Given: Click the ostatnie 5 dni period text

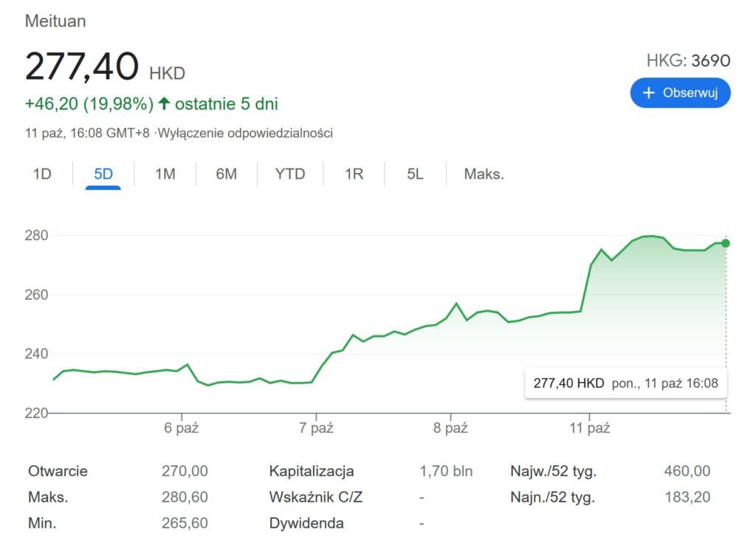Looking at the screenshot, I should pos(227,103).
